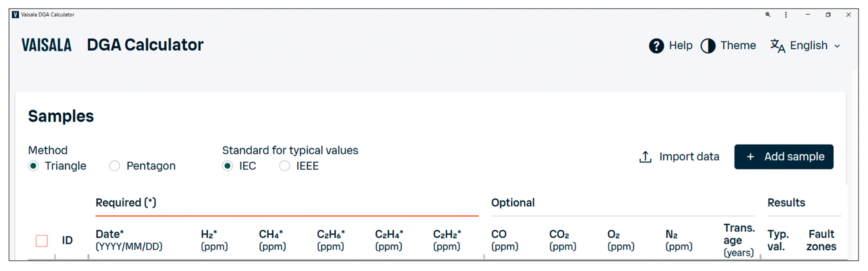The image size is (868, 271).
Task: Click the Fault zones column header
Action: [821, 240]
